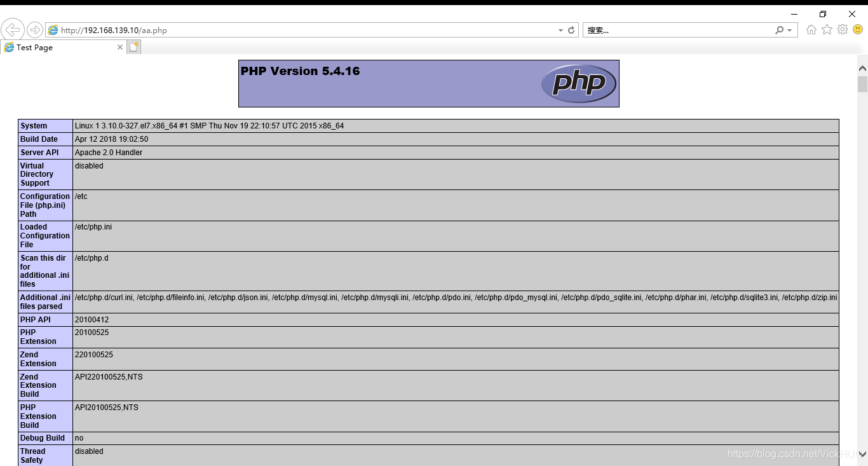The height and width of the screenshot is (466, 868).
Task: Click the 'no' Debug Build value
Action: click(79, 438)
